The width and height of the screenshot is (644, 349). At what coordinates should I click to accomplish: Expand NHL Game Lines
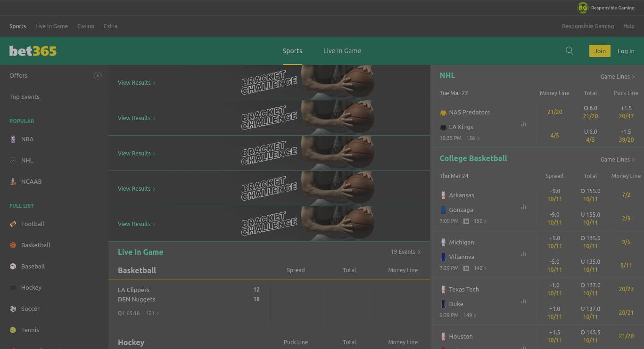[x=618, y=76]
